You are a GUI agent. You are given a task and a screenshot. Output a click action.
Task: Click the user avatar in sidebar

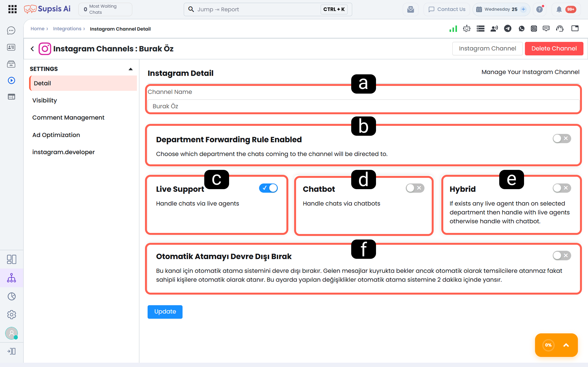point(11,333)
